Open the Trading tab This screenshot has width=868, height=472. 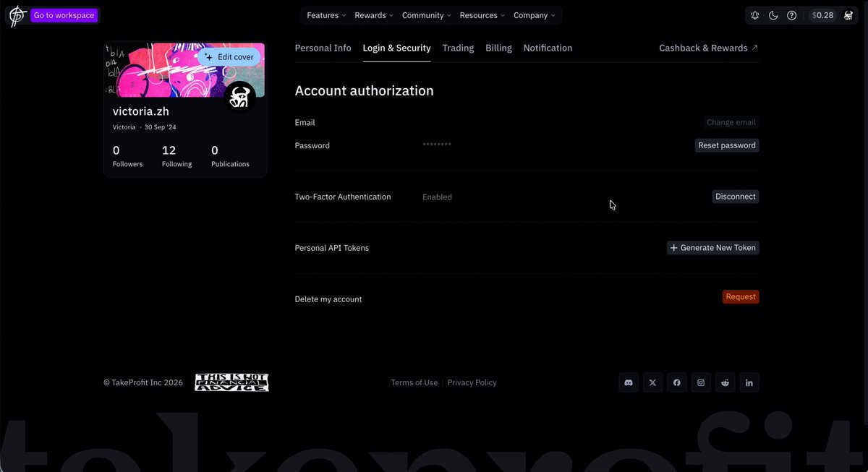click(x=458, y=48)
